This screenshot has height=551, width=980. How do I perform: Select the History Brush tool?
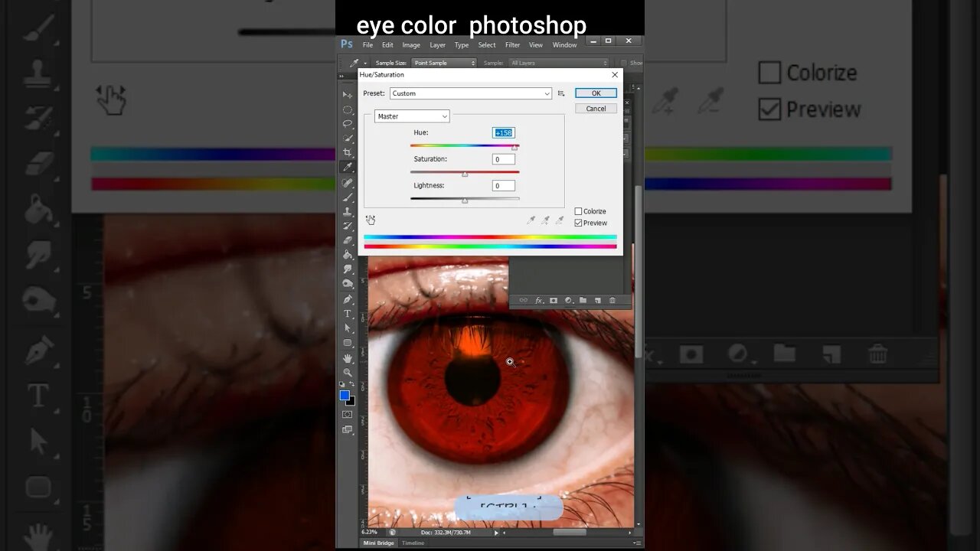(348, 227)
